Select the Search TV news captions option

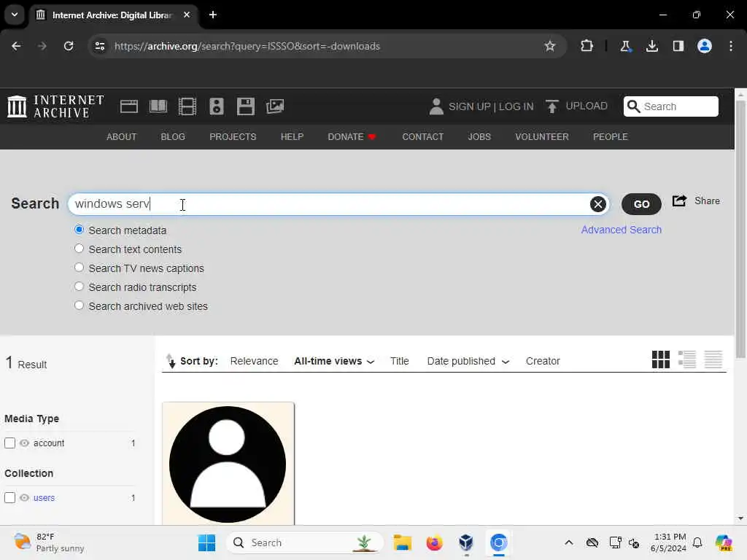(79, 268)
